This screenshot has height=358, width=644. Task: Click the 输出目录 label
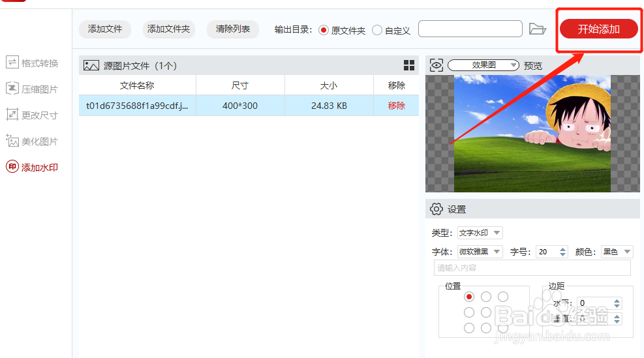[293, 29]
